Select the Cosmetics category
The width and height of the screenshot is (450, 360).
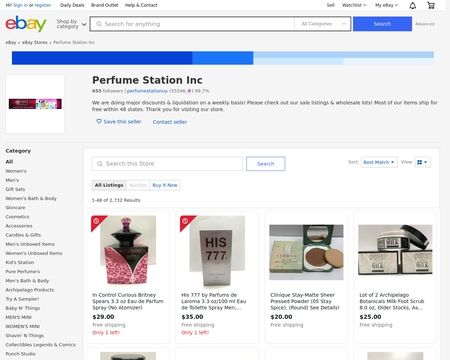coord(17,217)
